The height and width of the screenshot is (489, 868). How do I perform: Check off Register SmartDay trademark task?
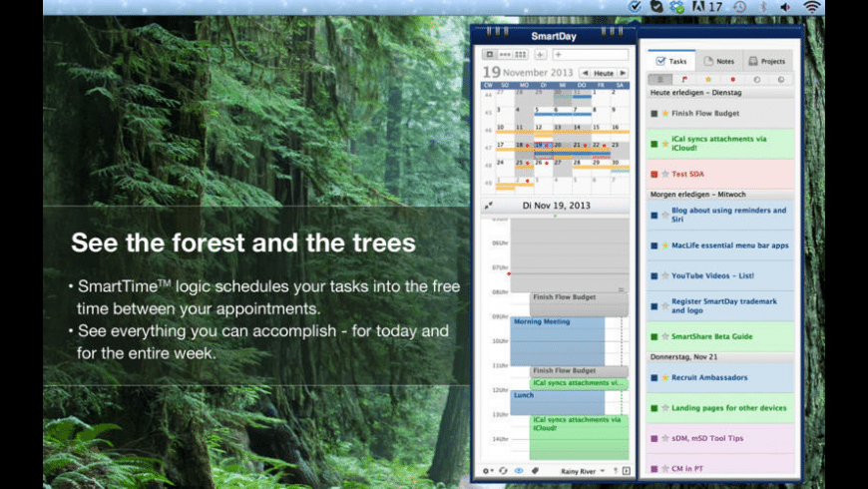click(x=653, y=306)
